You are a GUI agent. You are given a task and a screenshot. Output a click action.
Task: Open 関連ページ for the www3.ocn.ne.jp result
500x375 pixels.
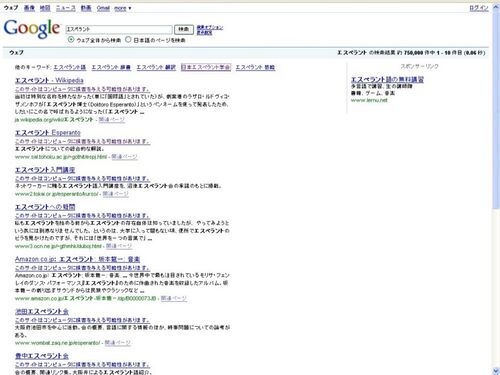(x=119, y=246)
